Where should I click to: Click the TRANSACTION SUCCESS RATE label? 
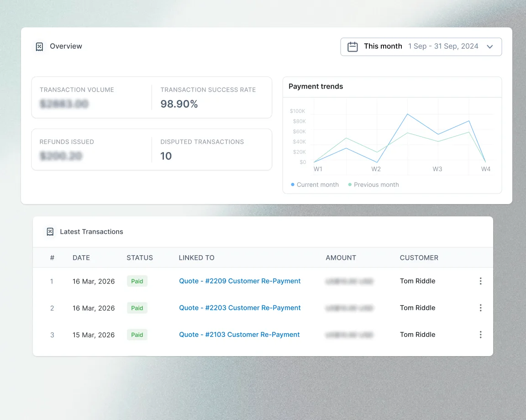208,89
